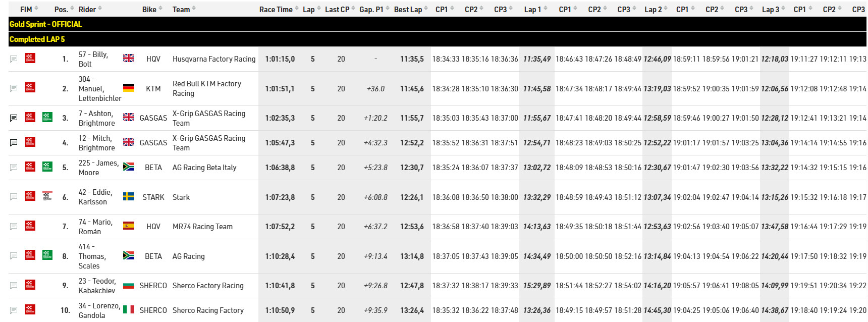
Task: Open the Sherco Factory Racing team entry
Action: tap(208, 286)
